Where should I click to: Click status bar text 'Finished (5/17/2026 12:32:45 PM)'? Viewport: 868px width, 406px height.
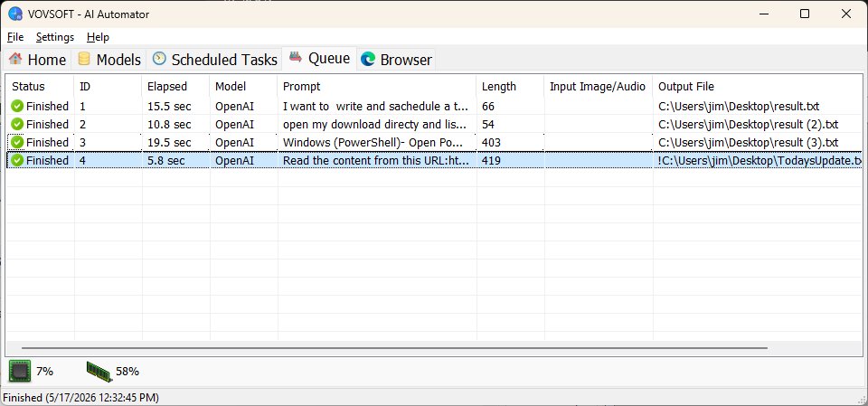point(80,398)
